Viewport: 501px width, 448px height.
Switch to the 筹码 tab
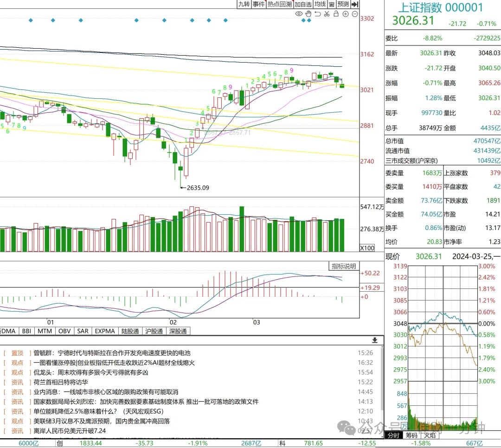(411, 435)
